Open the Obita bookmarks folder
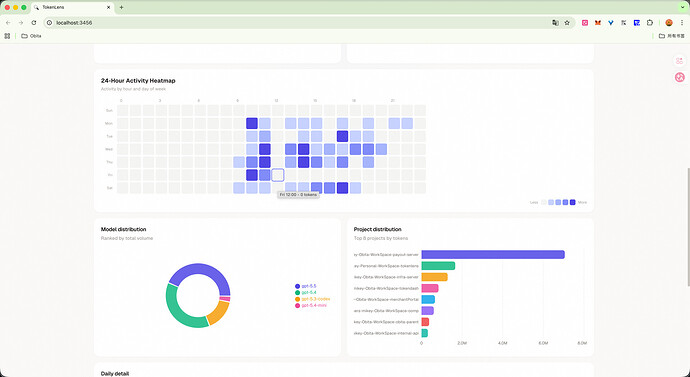 tap(31, 36)
